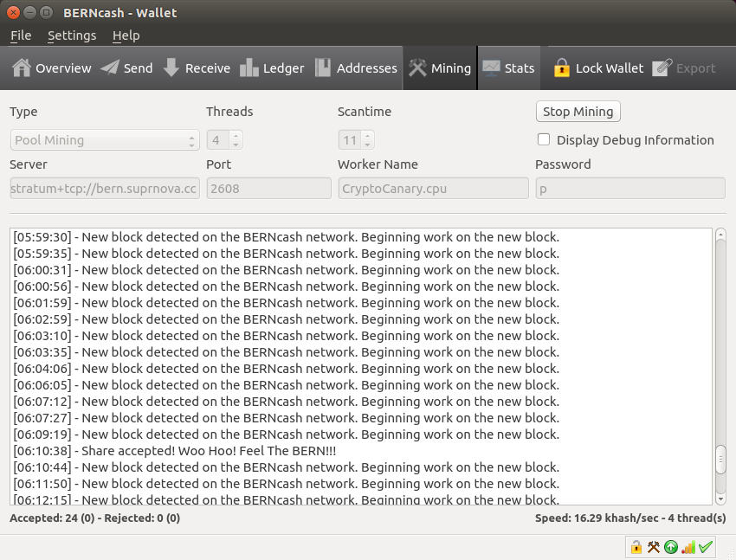Screen dimensions: 736x560
Task: Click the Export pencil icon
Action: click(662, 68)
